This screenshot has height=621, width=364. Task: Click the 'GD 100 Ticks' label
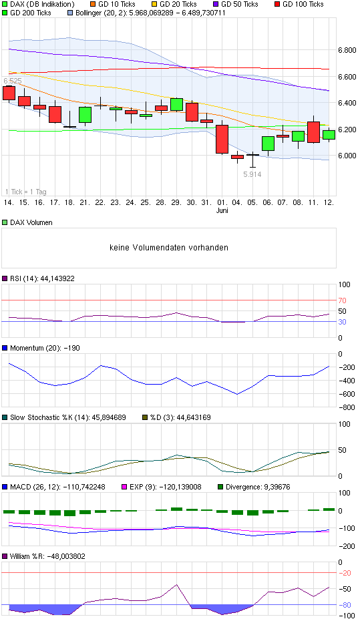click(x=303, y=5)
